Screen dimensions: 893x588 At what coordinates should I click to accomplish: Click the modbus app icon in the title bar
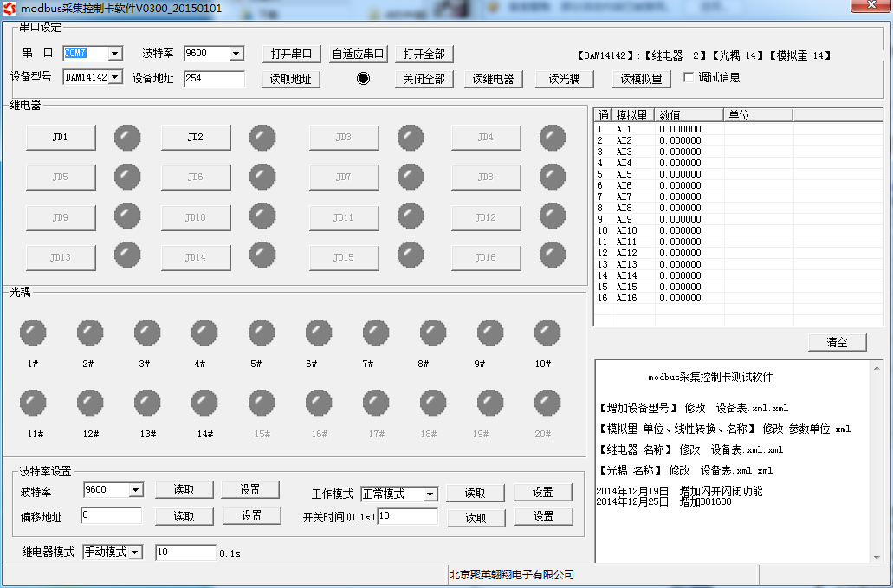(x=10, y=8)
